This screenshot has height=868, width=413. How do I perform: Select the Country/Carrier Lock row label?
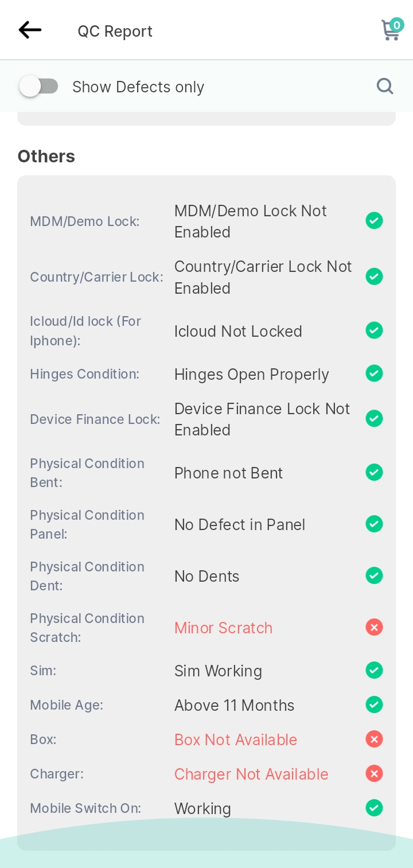[96, 277]
